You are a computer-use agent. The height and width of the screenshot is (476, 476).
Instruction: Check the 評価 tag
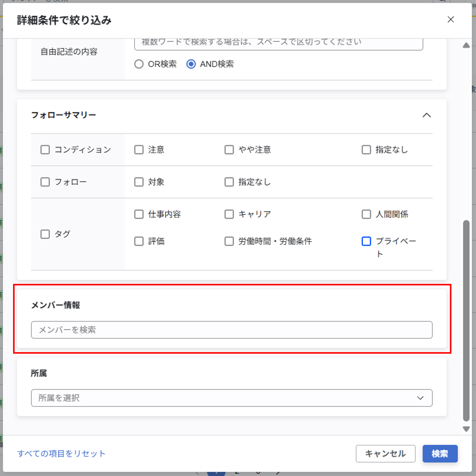[x=138, y=241]
